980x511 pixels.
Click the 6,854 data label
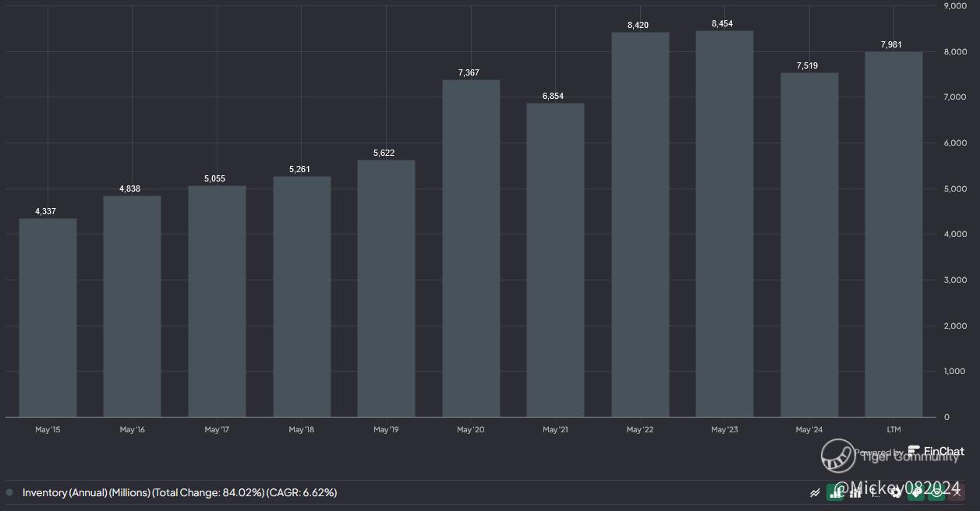point(553,96)
